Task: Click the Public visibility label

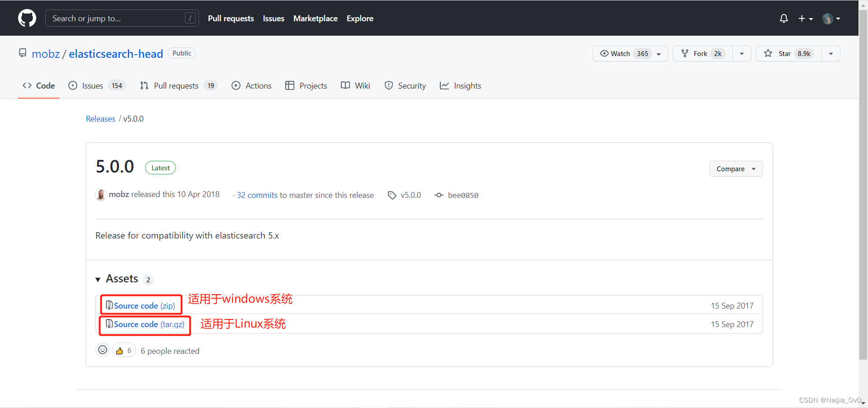Action: pos(182,53)
